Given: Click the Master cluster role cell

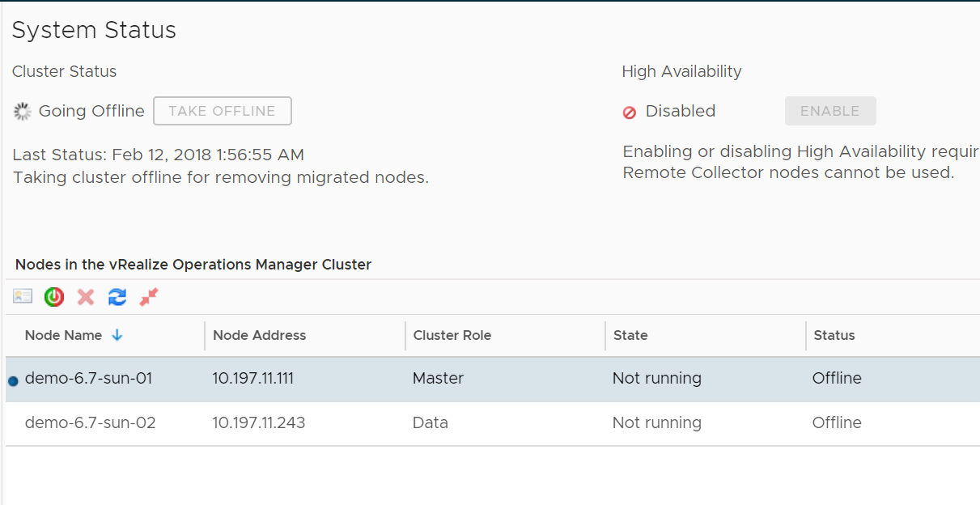Looking at the screenshot, I should tap(438, 378).
